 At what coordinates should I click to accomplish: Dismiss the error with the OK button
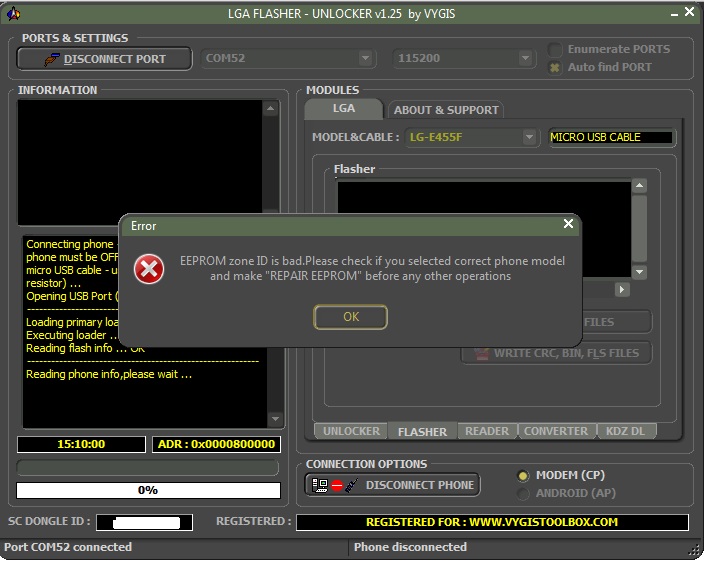(x=350, y=317)
